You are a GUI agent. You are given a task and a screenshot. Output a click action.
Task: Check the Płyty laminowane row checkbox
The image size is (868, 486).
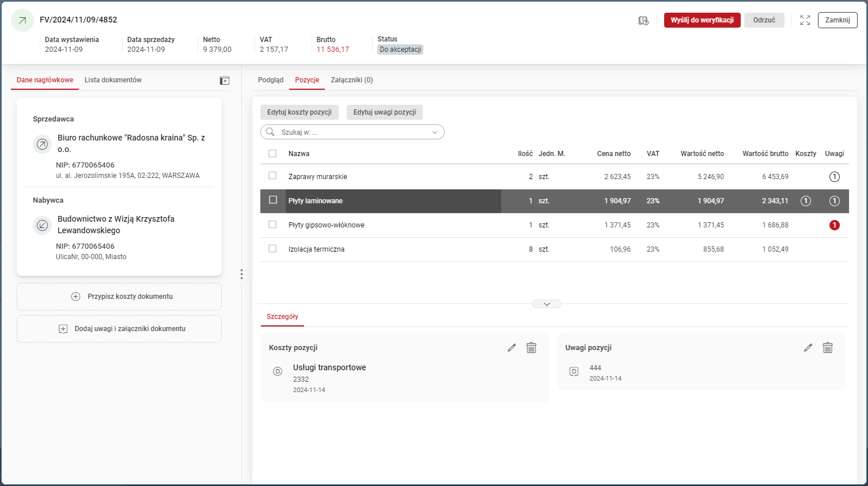tap(273, 200)
